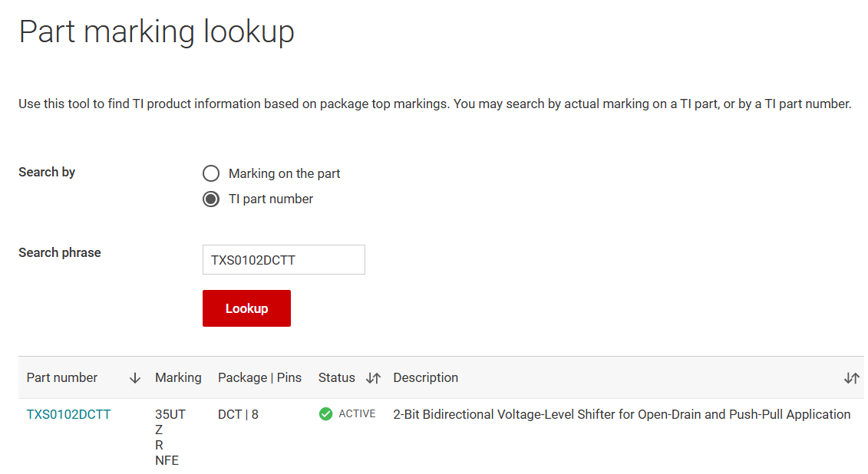The image size is (868, 474).
Task: Sort the Description column with its arrows icon
Action: pos(851,378)
